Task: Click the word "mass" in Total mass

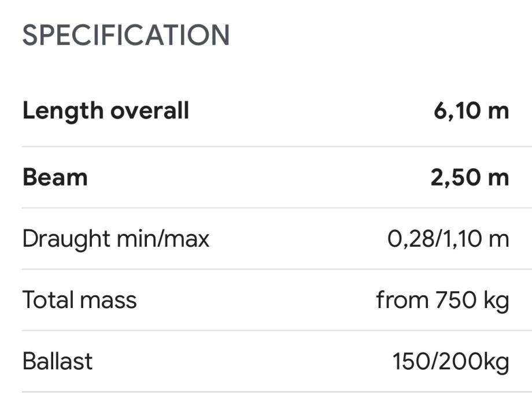Action: coord(109,300)
